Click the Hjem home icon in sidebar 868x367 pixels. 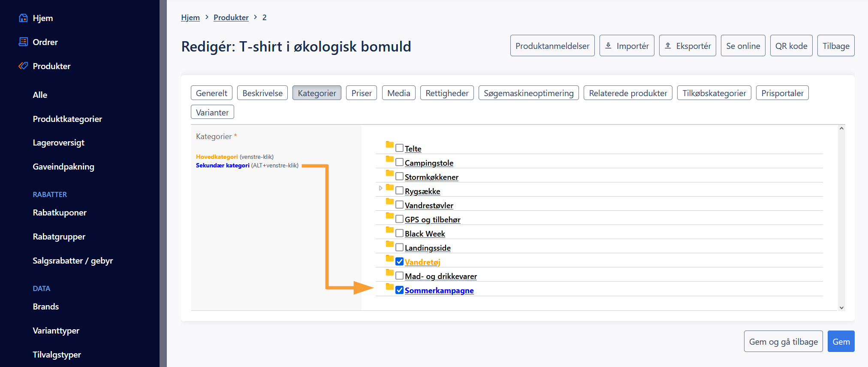click(x=24, y=18)
